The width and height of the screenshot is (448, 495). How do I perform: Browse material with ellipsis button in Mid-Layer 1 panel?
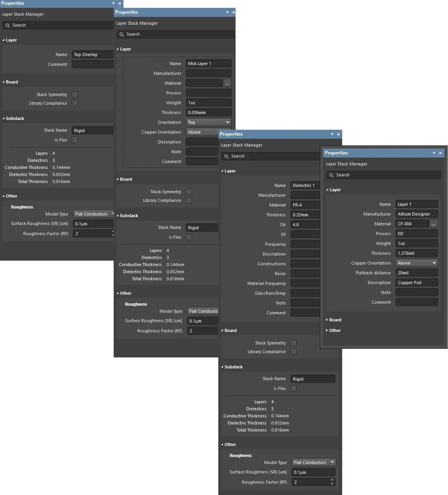point(227,83)
